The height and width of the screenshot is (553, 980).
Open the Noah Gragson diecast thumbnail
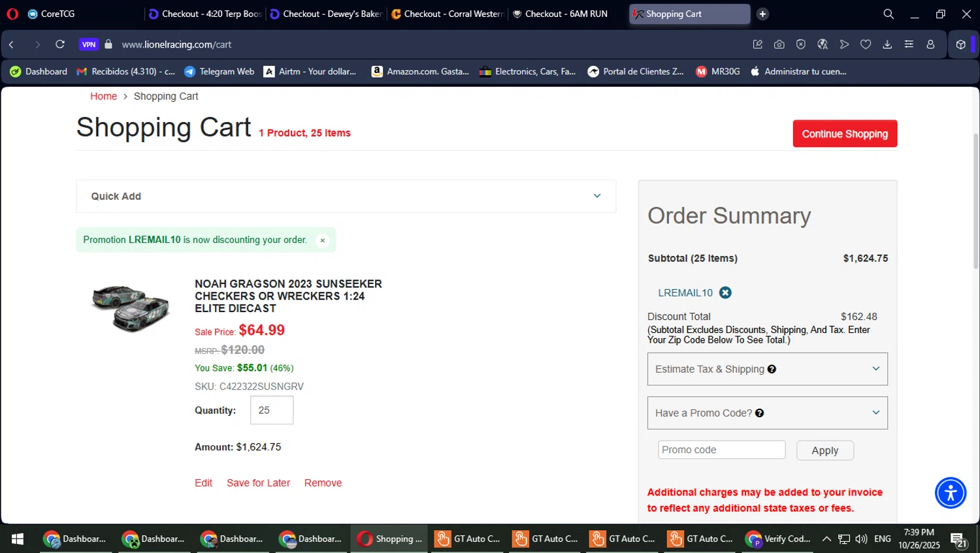(x=131, y=308)
